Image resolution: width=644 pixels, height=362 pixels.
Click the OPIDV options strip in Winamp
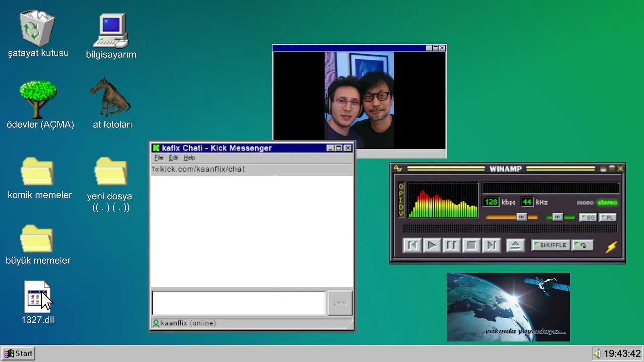[x=401, y=200]
